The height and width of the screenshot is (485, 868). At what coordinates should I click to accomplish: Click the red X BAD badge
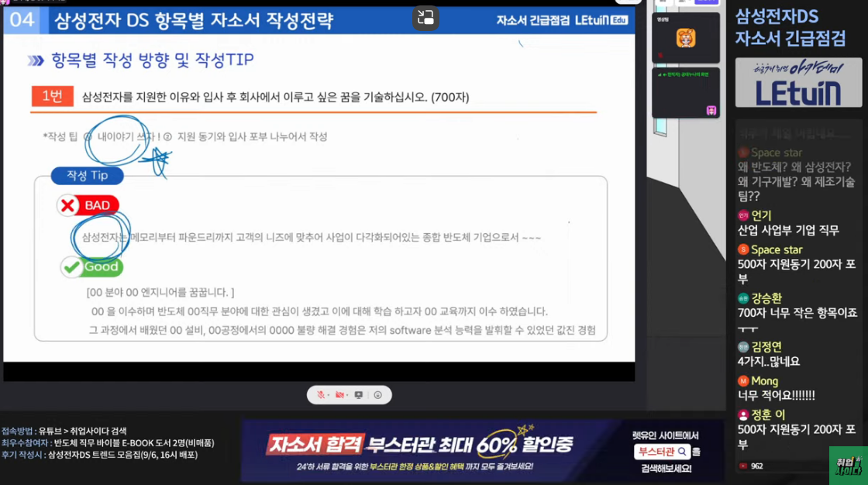tap(88, 205)
